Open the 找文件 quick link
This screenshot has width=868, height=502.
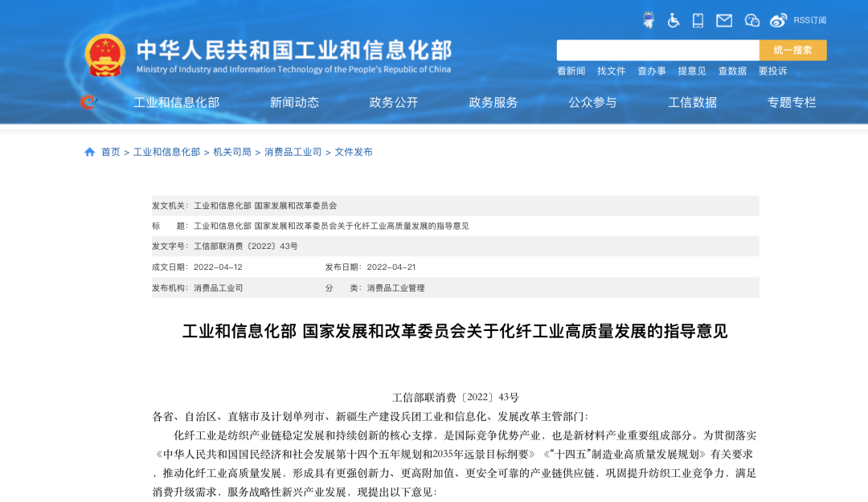(x=611, y=71)
